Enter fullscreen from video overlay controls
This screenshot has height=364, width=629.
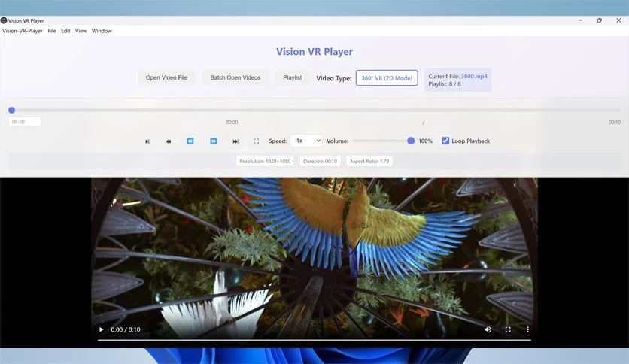tap(508, 329)
